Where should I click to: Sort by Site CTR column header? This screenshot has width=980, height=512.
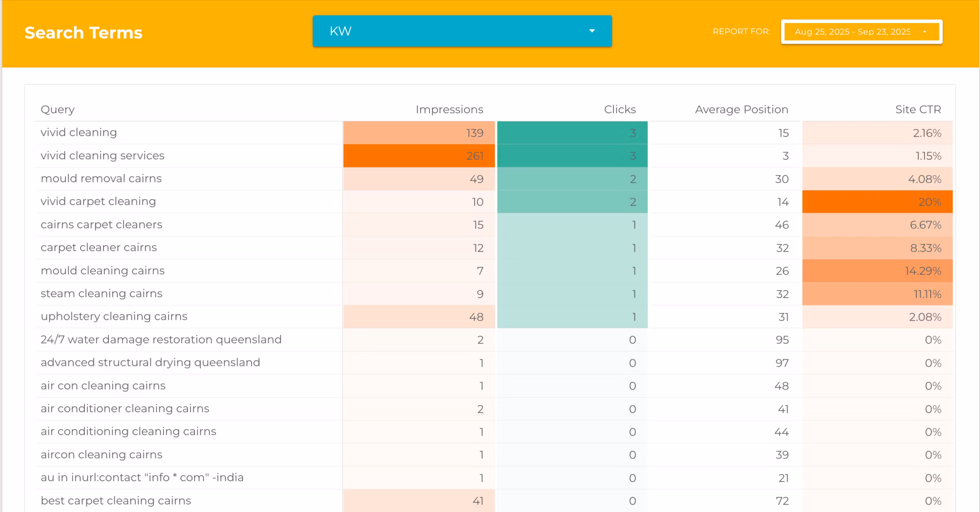tap(918, 110)
